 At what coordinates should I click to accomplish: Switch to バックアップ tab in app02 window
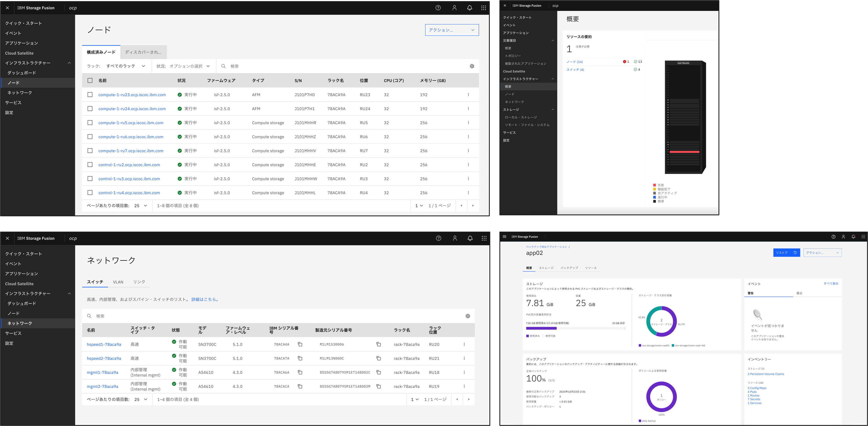[569, 268]
